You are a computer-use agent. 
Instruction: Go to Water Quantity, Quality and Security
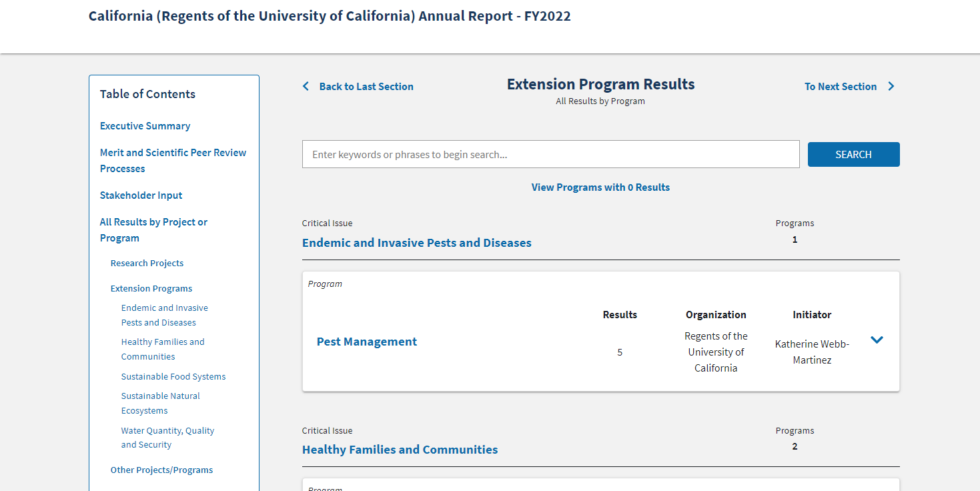(x=167, y=438)
